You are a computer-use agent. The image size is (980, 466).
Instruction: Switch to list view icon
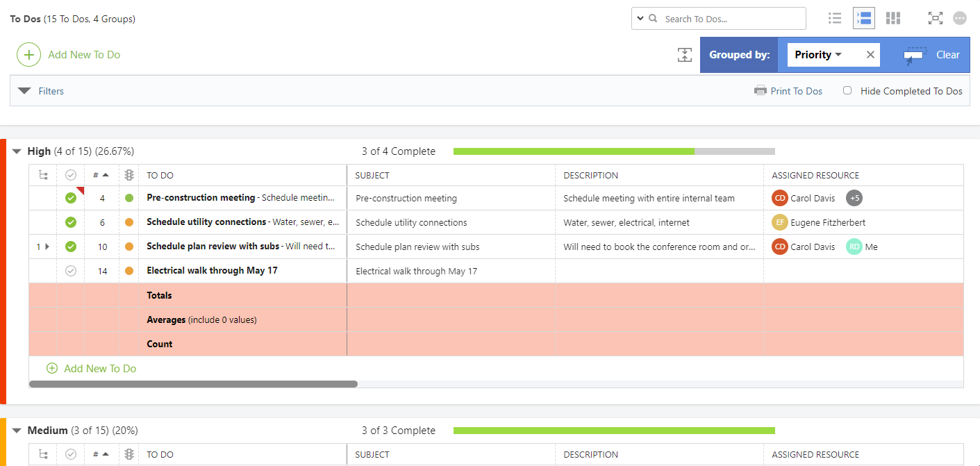tap(835, 19)
